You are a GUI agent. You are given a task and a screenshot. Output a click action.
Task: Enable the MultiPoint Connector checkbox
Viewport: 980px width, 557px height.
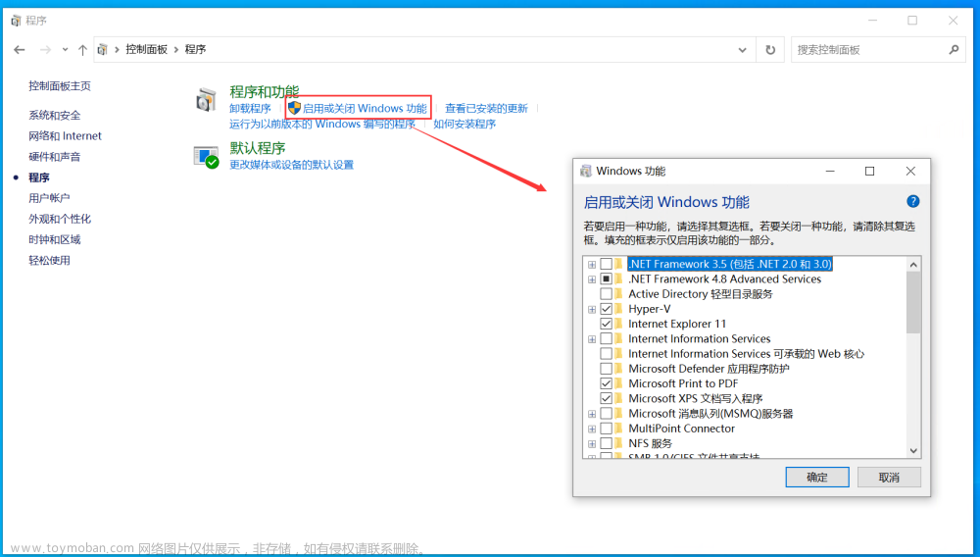tap(606, 429)
